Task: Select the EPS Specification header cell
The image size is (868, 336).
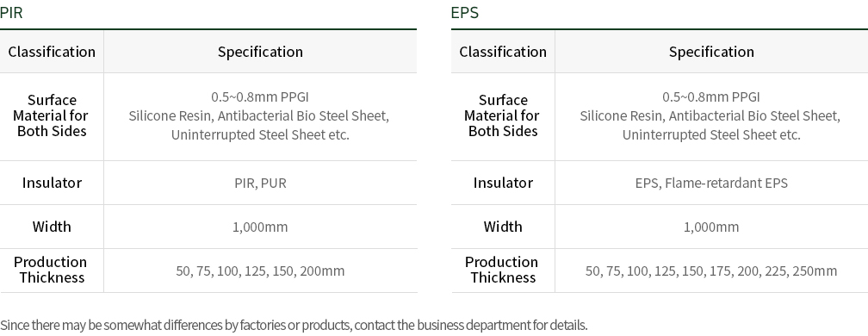Action: coord(711,52)
